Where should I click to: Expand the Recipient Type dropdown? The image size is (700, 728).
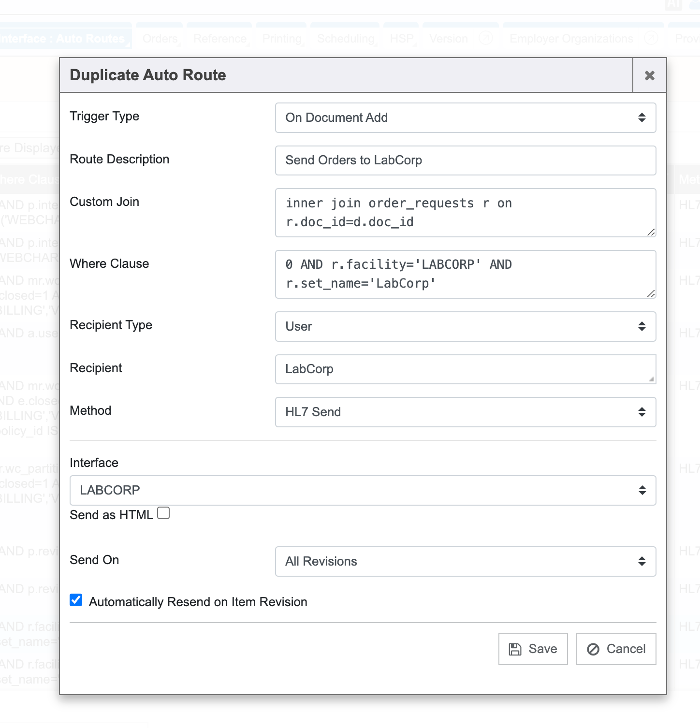coord(465,327)
